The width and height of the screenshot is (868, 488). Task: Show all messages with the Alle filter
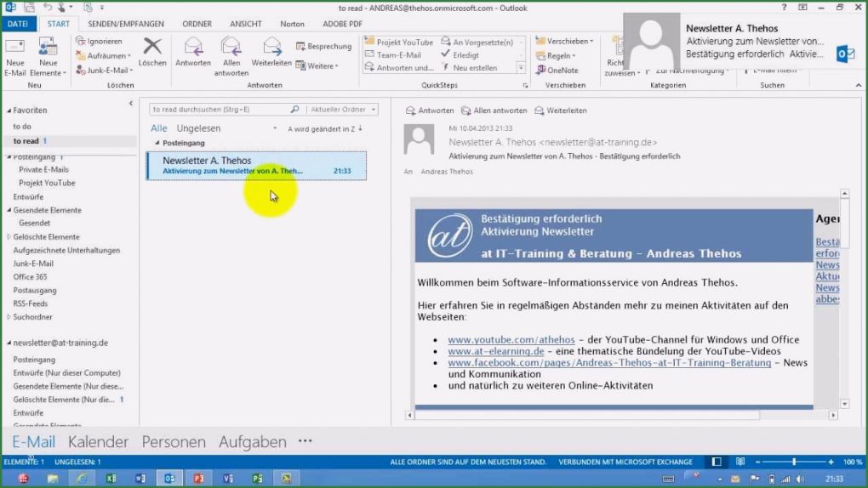pyautogui.click(x=158, y=128)
